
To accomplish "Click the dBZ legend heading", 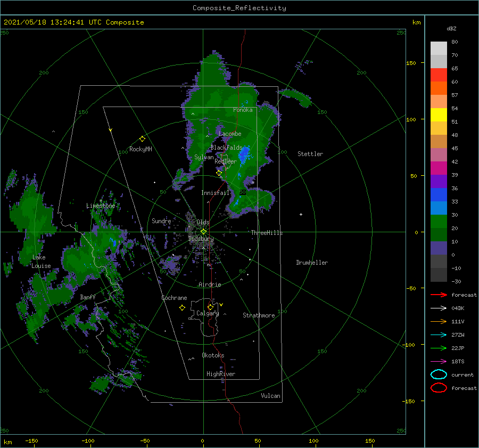I will pos(451,28).
